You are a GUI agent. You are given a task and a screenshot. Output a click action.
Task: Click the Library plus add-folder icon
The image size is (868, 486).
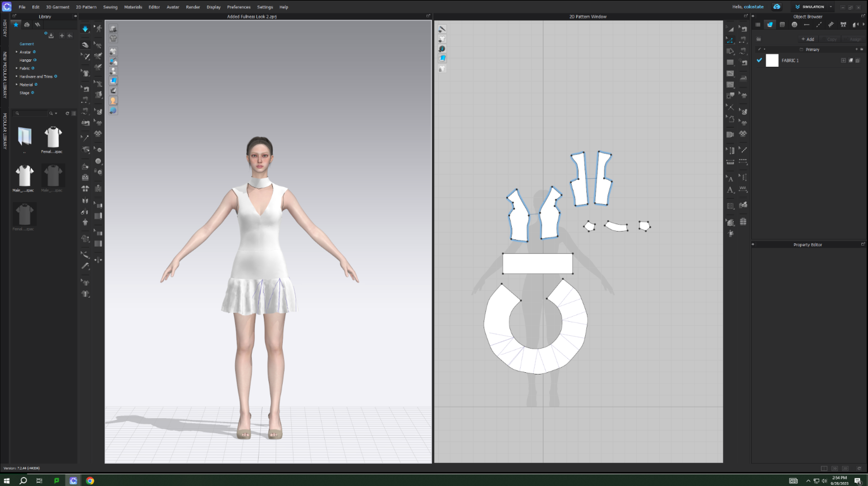[x=62, y=36]
